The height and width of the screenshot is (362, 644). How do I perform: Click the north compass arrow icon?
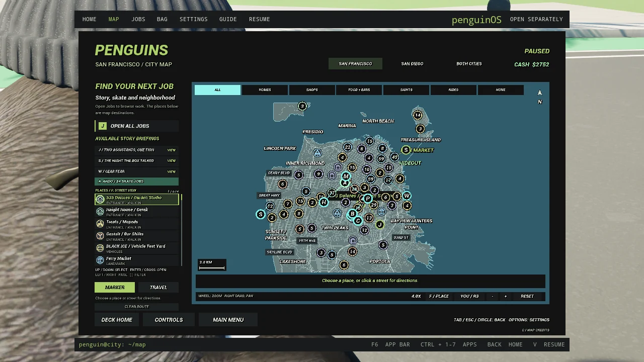tap(540, 93)
